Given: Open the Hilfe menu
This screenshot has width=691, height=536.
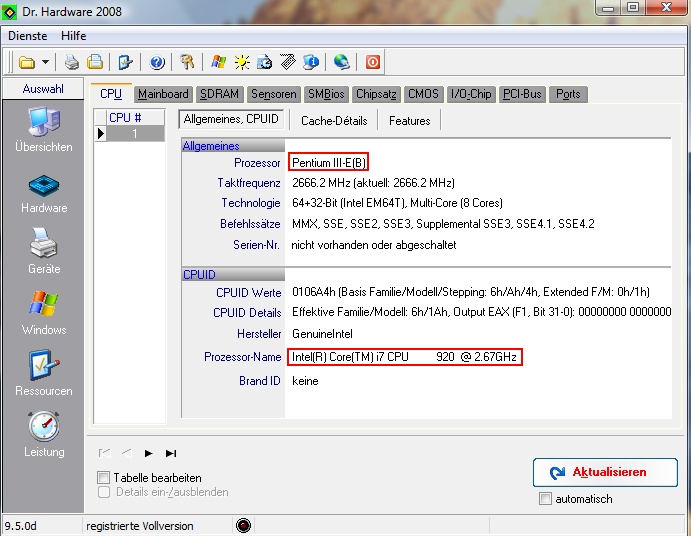Looking at the screenshot, I should click(x=74, y=36).
